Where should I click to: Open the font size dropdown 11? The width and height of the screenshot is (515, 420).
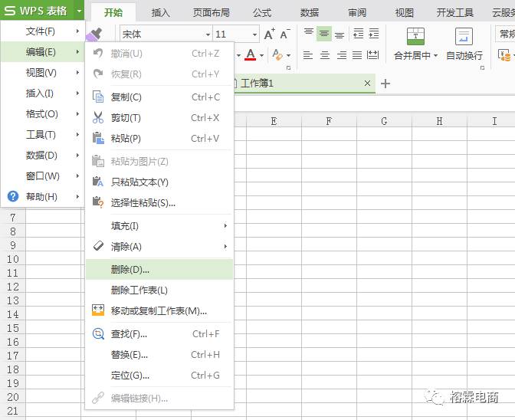[254, 34]
